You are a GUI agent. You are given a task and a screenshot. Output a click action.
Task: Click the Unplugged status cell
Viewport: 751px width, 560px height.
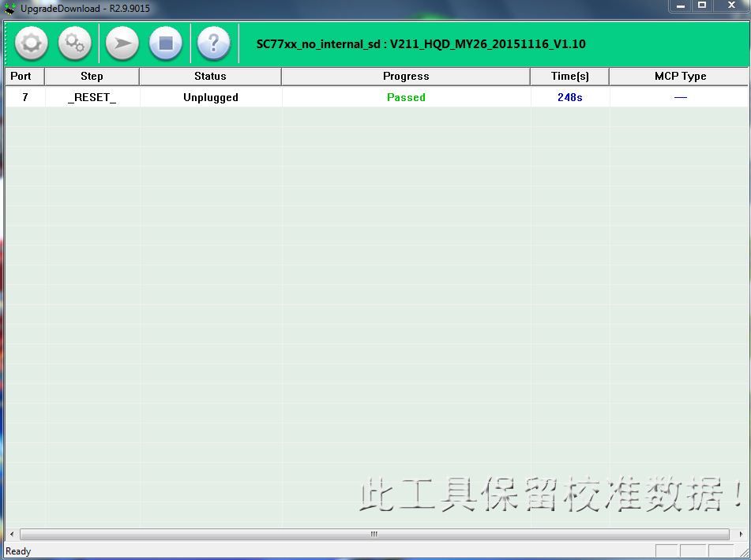tap(210, 97)
